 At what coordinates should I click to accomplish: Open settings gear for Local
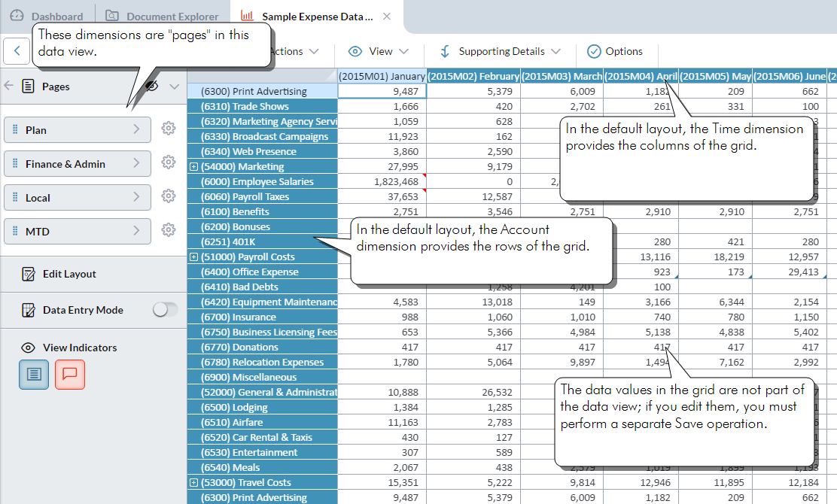[169, 196]
